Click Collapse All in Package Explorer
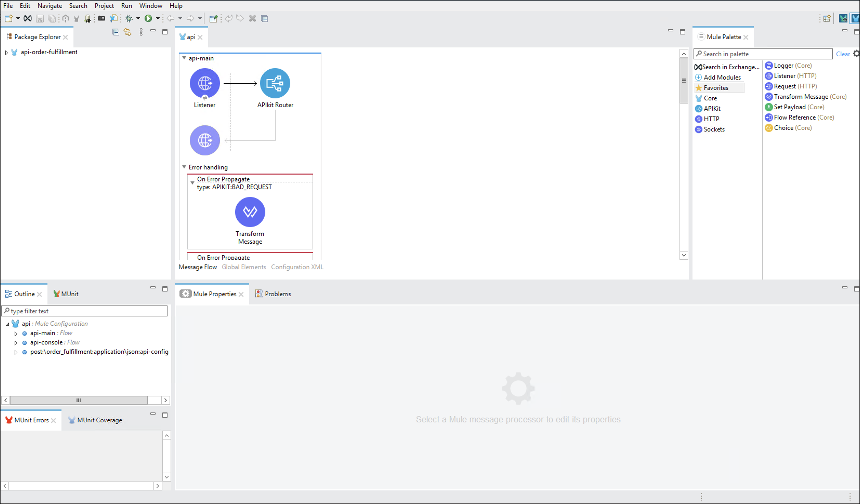 [116, 32]
